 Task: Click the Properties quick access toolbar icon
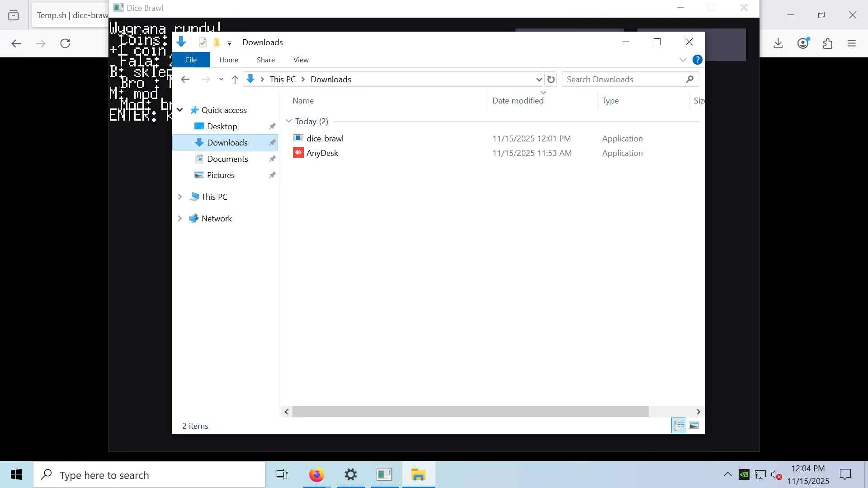click(x=203, y=42)
